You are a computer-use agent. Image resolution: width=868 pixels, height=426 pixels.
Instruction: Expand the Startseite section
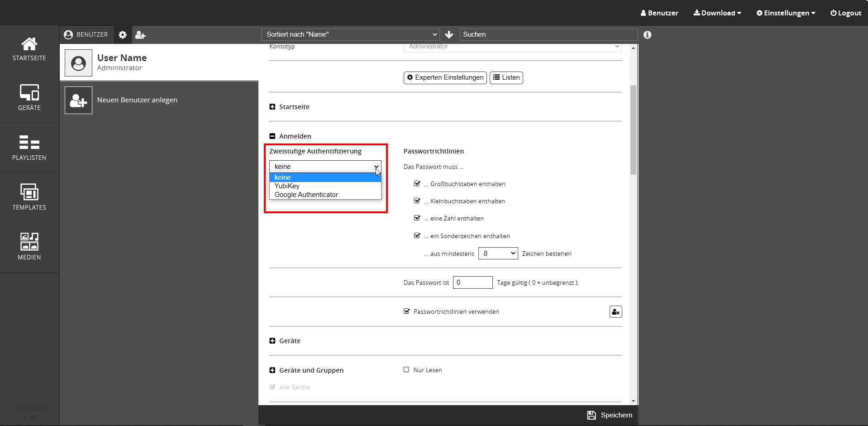point(272,107)
